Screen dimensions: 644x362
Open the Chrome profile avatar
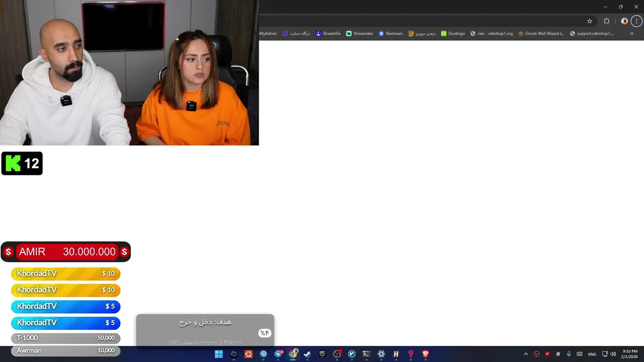point(624,21)
